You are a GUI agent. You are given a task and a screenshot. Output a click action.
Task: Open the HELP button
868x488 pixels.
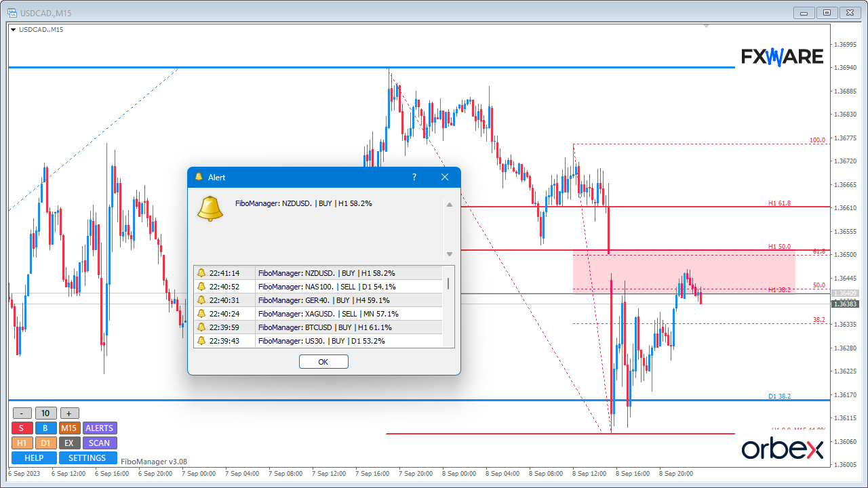(x=34, y=458)
